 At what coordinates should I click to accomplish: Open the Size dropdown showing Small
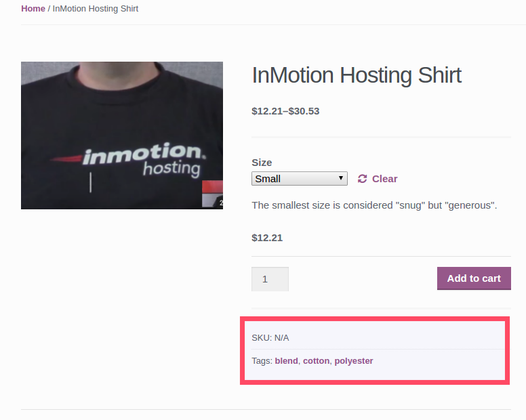(298, 179)
